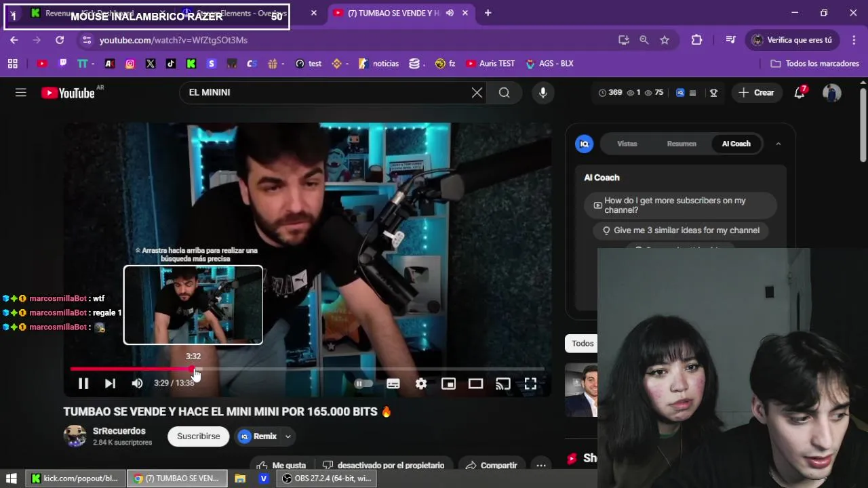
Task: Subscribe with the Suscribirse button
Action: [x=199, y=436]
